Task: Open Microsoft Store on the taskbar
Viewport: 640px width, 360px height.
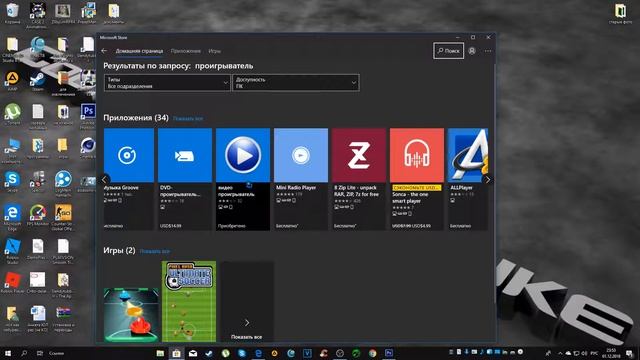Action: click(x=176, y=353)
